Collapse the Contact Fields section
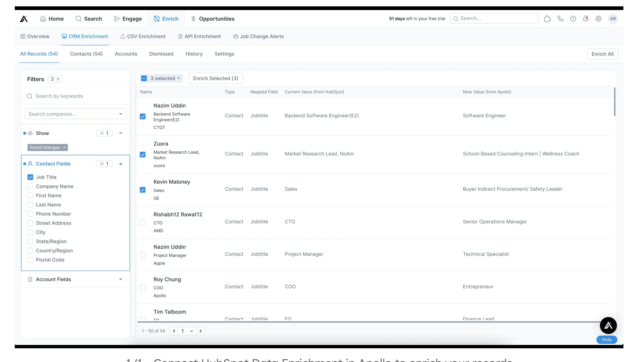644x362 pixels. click(121, 164)
